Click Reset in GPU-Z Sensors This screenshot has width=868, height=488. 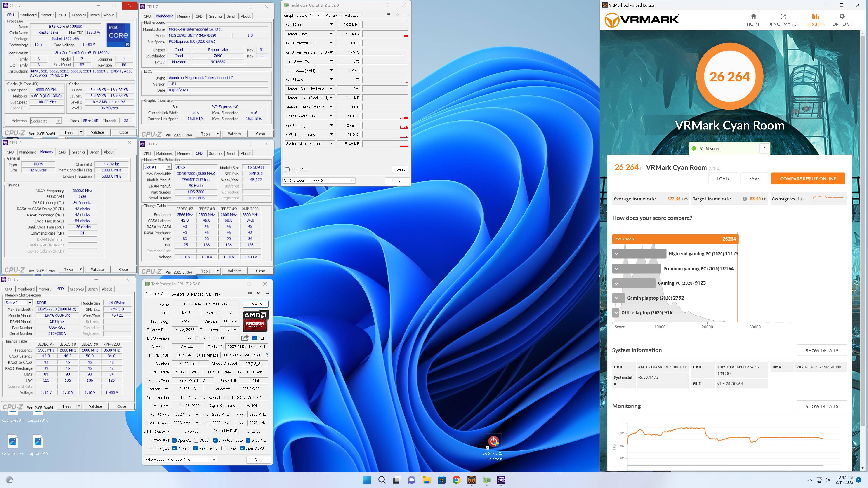(x=400, y=169)
